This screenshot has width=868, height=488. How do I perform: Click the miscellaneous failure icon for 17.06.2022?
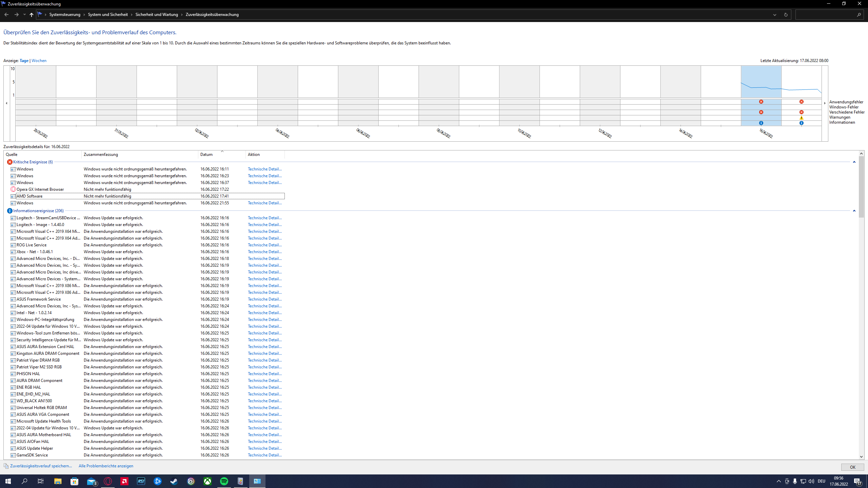(801, 112)
